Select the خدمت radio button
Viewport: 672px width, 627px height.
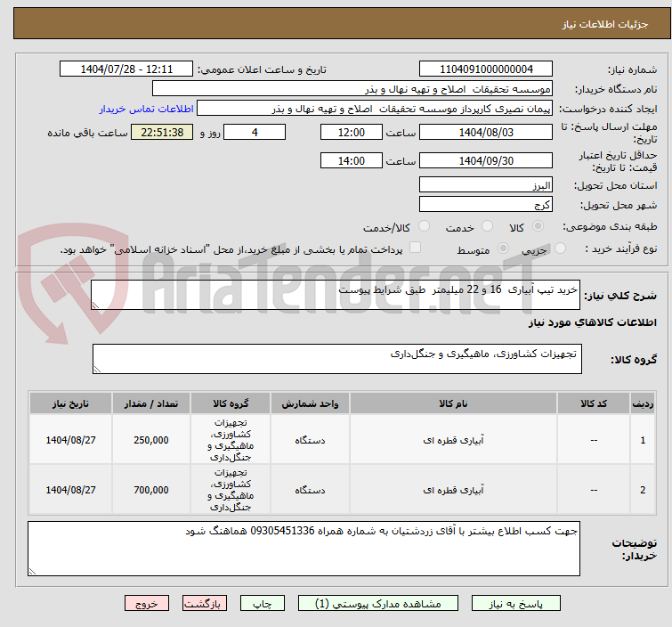pos(487,226)
